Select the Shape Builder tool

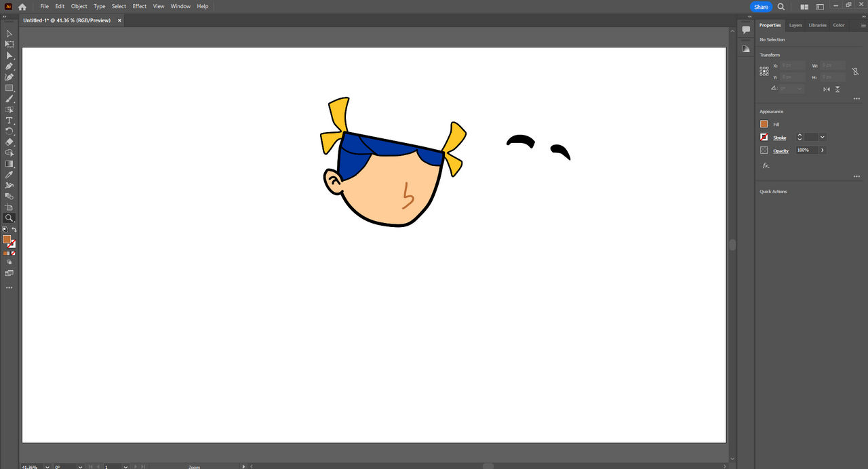pos(9,152)
